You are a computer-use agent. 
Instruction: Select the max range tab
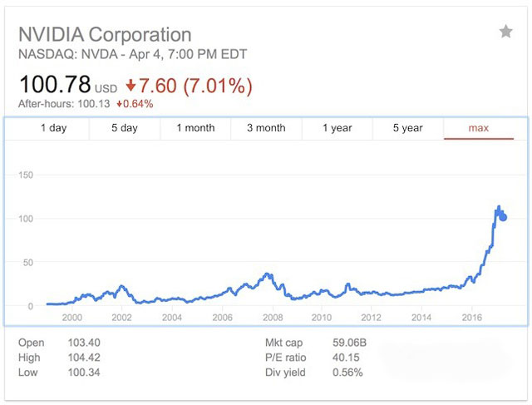(x=479, y=128)
